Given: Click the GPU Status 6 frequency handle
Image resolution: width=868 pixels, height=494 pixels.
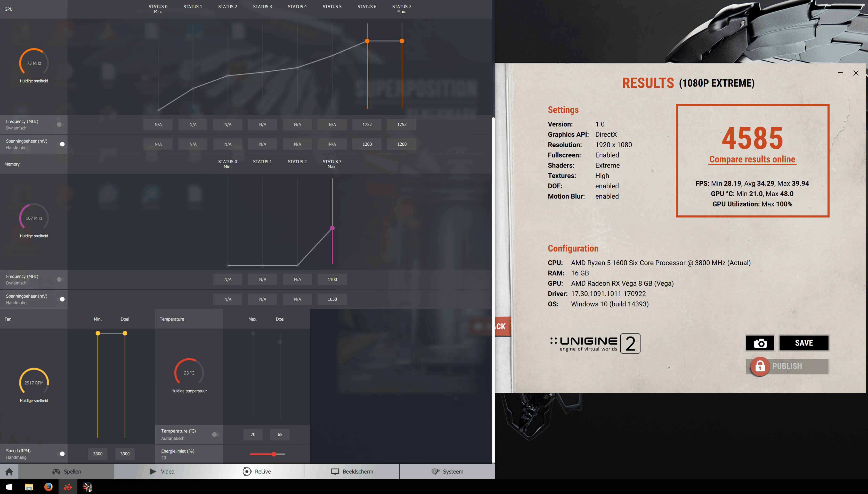Looking at the screenshot, I should tap(367, 41).
